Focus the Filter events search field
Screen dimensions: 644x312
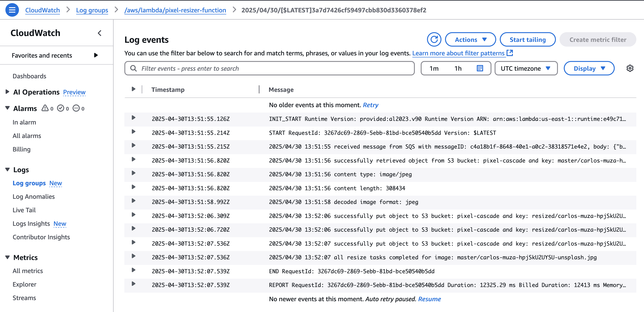(x=269, y=68)
